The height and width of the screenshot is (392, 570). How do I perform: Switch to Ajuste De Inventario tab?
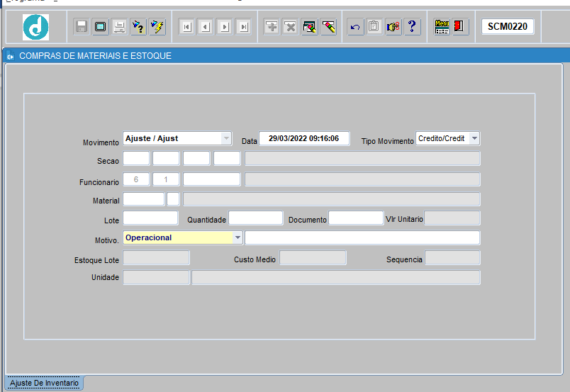tap(44, 383)
